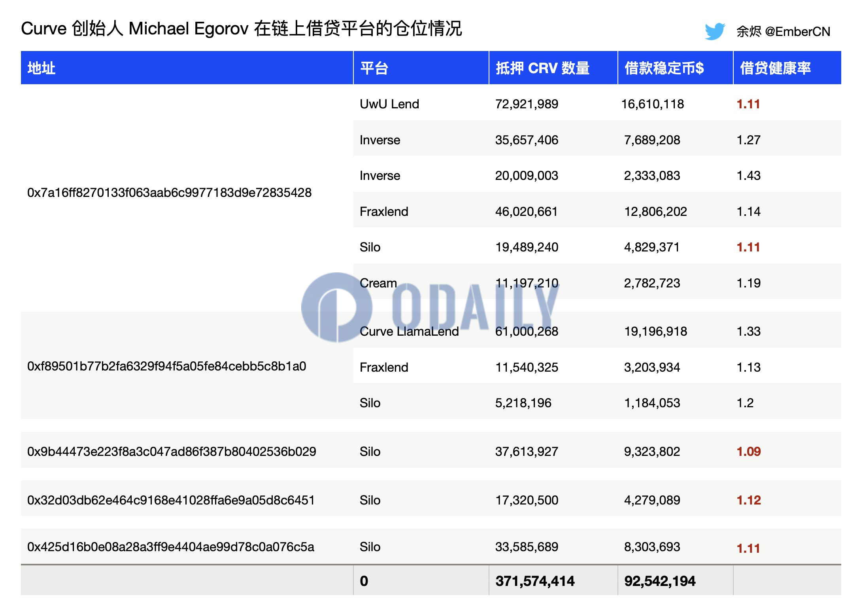Image resolution: width=861 pixels, height=616 pixels.
Task: Click the 余烬 @EmberCN handle
Action: [x=783, y=31]
